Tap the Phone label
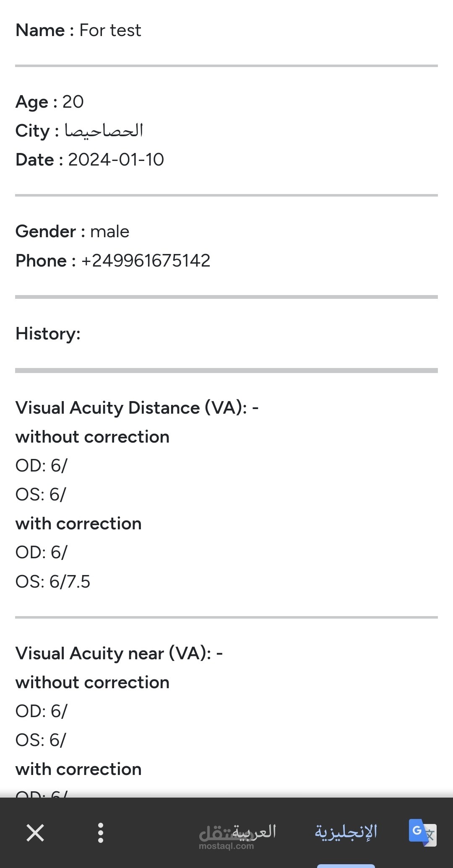This screenshot has height=868, width=453. [41, 261]
